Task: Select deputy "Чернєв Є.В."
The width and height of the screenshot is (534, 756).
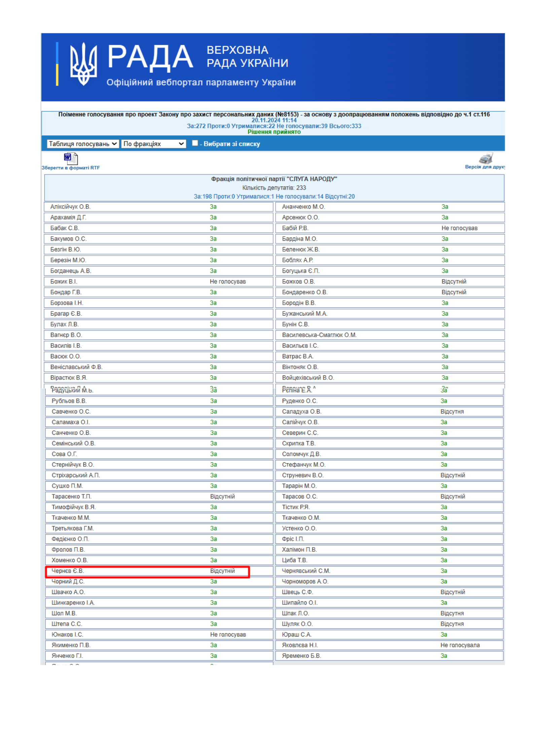Action: [68, 571]
